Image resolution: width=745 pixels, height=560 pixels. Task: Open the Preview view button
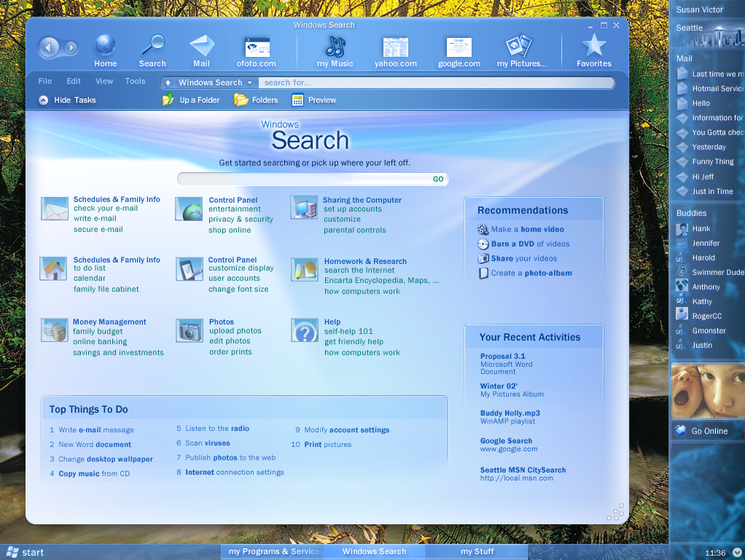pos(314,100)
